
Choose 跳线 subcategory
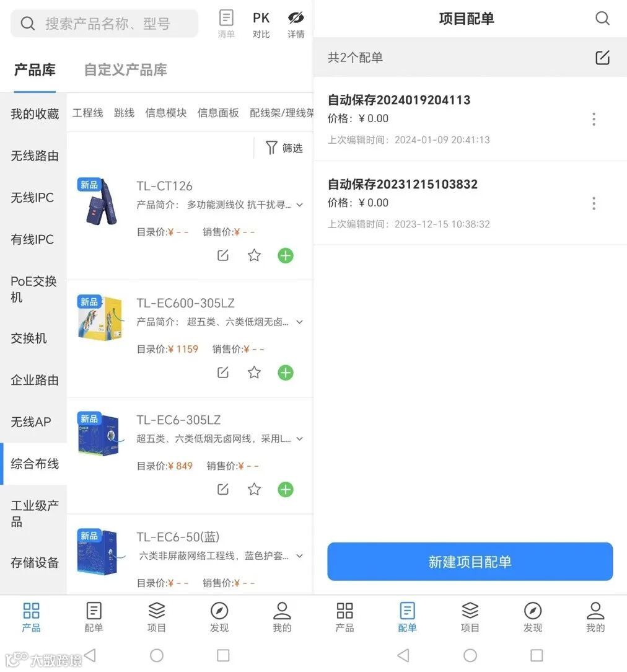(x=124, y=113)
